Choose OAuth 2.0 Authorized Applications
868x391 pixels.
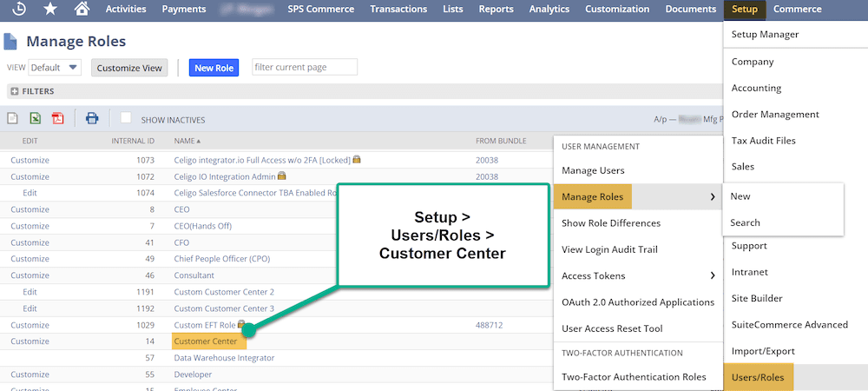click(x=638, y=302)
